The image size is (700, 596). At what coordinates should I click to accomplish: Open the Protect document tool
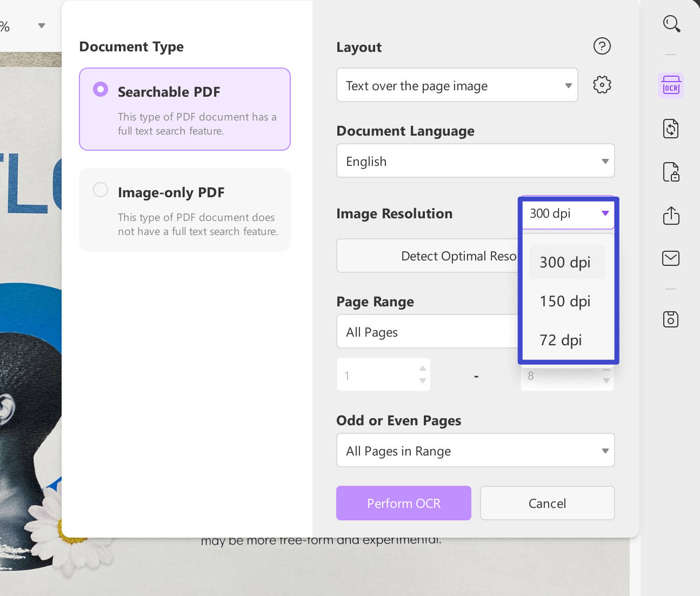670,172
